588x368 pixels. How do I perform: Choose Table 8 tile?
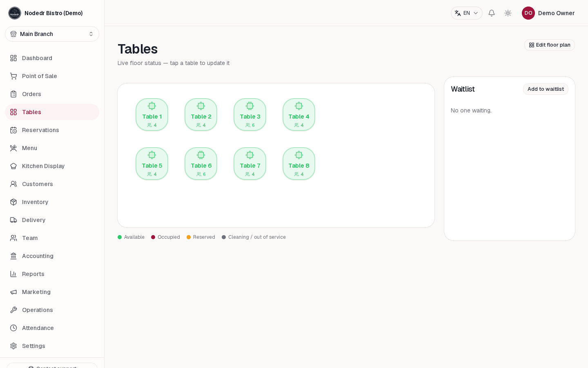pos(299,164)
